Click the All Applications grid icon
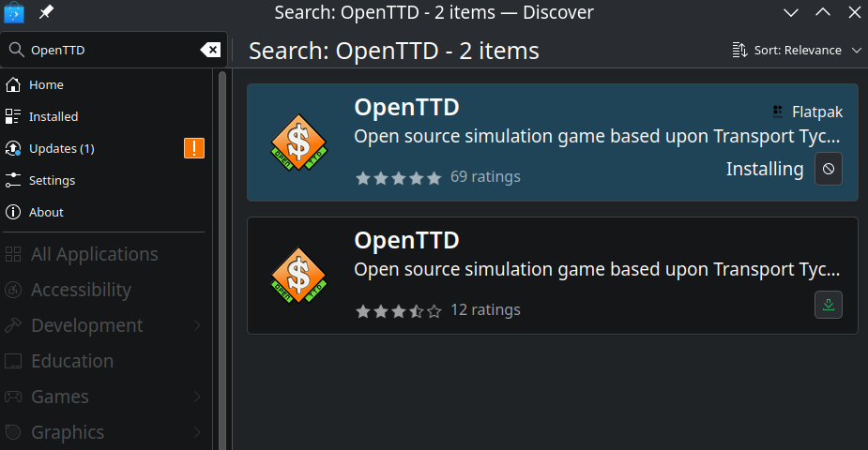Screen dimensions: 868x450 point(13,254)
